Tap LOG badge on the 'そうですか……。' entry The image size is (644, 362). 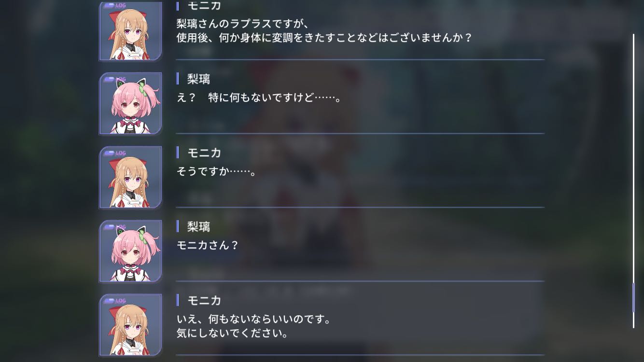point(115,153)
